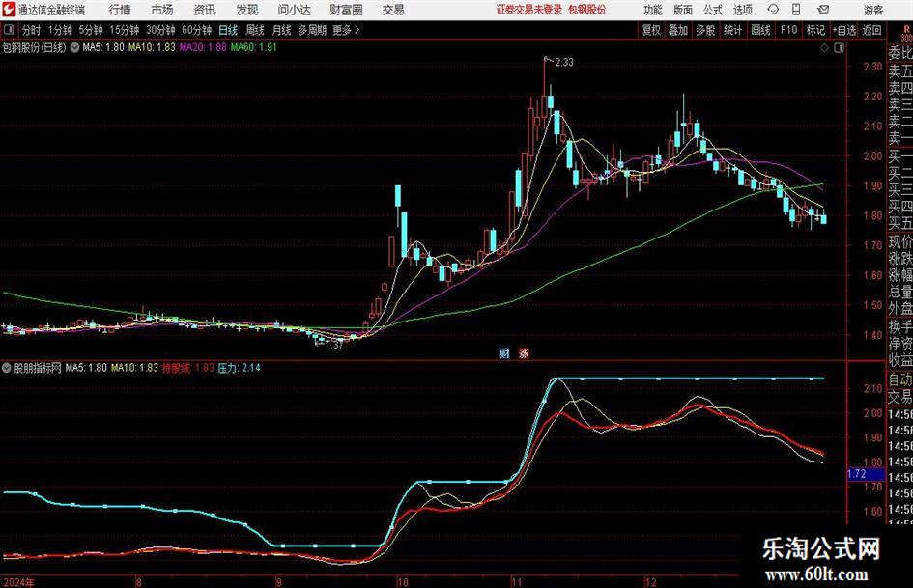Click the MA5: 1.80 label in main chart

point(103,47)
